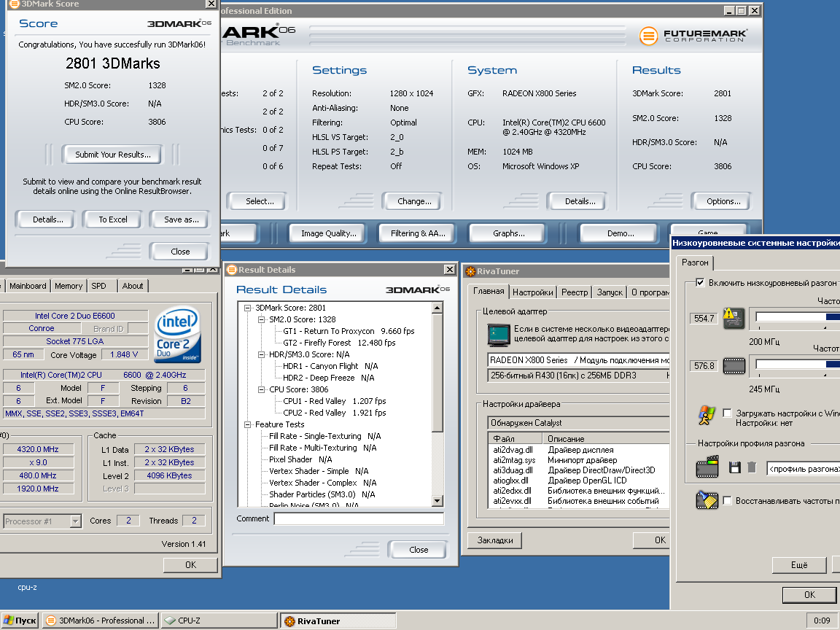Switch to RivaTuner taskbar button

coord(338,621)
